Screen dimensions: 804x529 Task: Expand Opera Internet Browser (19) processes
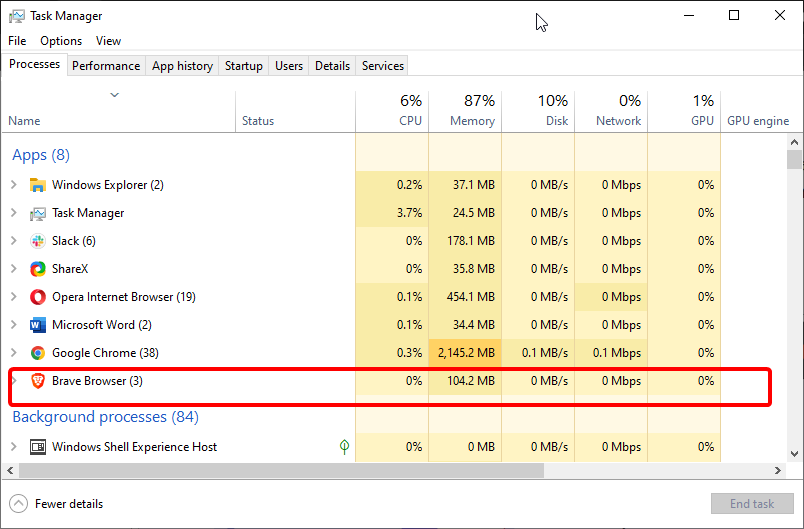click(14, 297)
